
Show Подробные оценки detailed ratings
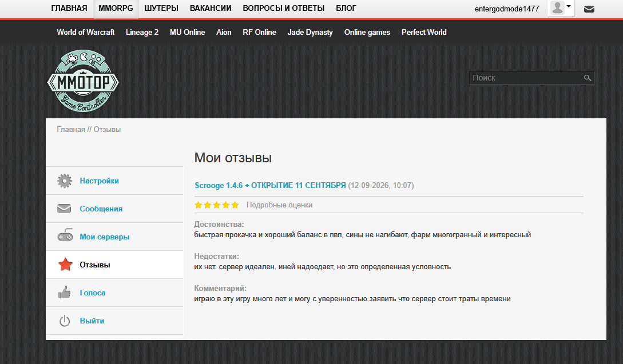tap(279, 205)
